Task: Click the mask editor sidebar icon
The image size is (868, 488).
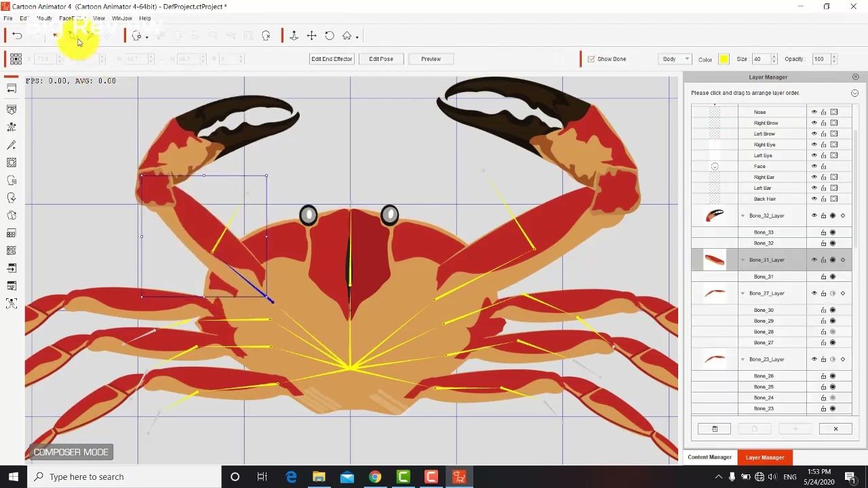Action: (12, 163)
